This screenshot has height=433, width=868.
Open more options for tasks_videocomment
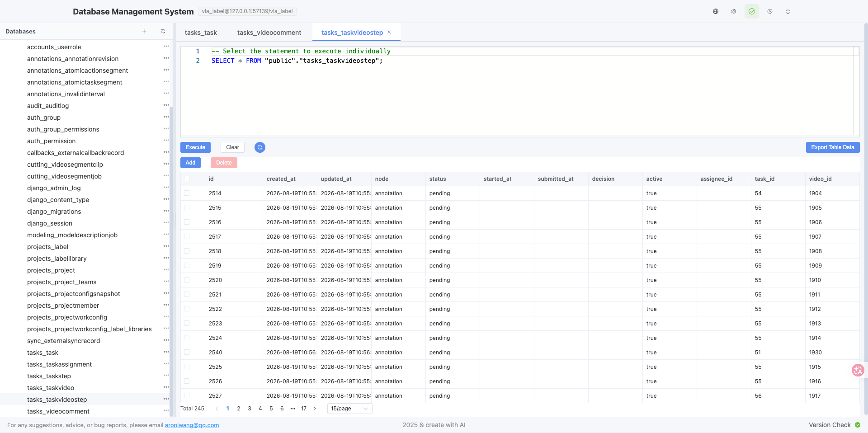(x=166, y=411)
